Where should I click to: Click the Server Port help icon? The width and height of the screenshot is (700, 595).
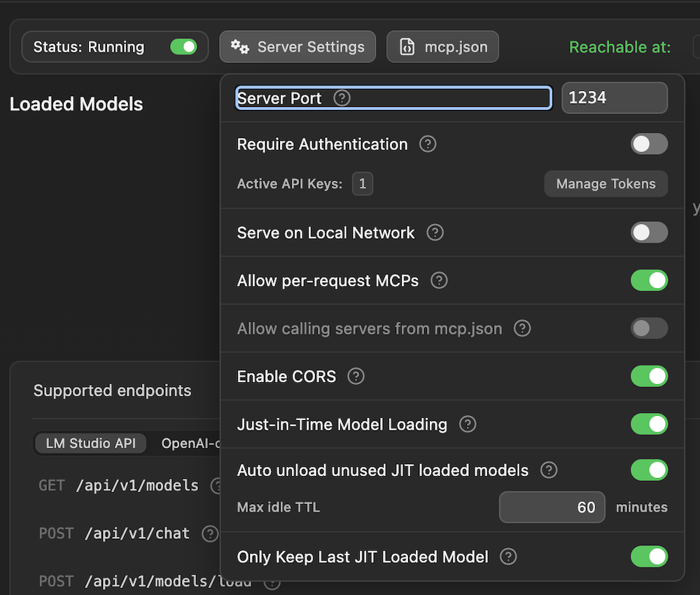342,98
